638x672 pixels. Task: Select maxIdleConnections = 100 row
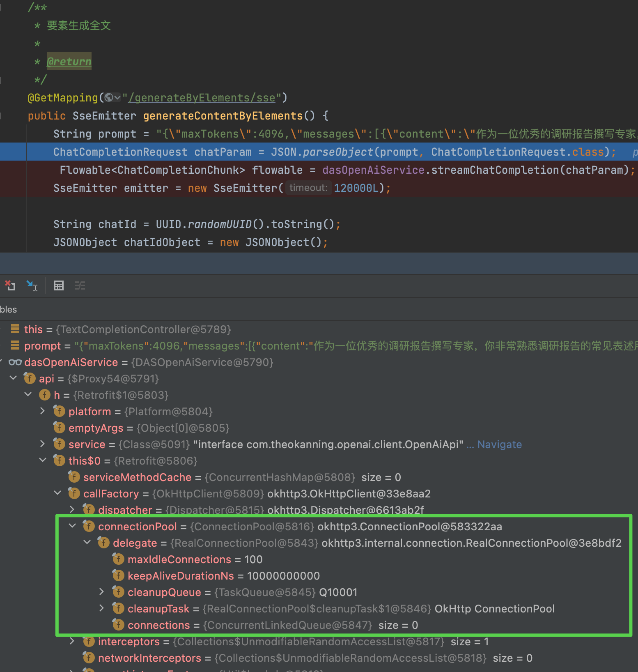pos(319,559)
